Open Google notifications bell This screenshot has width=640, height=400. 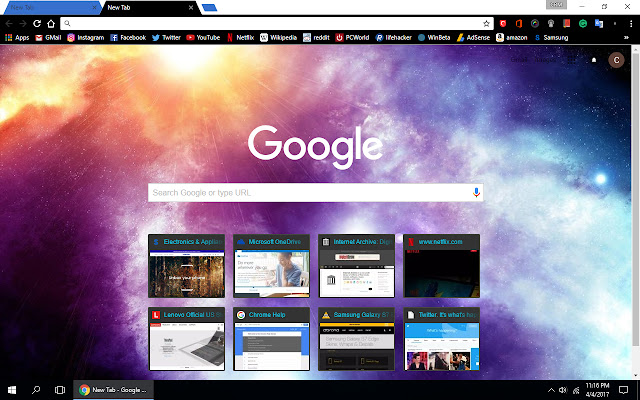point(594,60)
